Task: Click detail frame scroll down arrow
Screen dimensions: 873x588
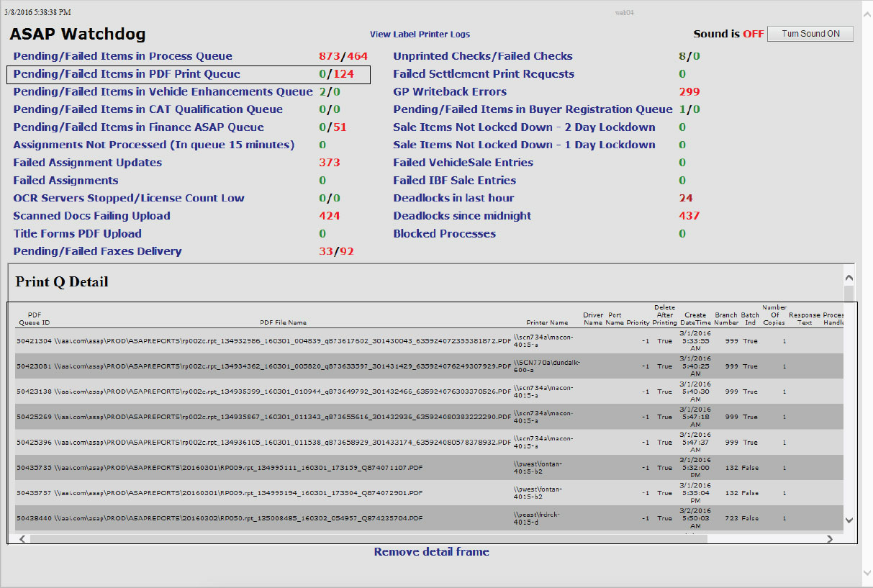Action: [849, 520]
